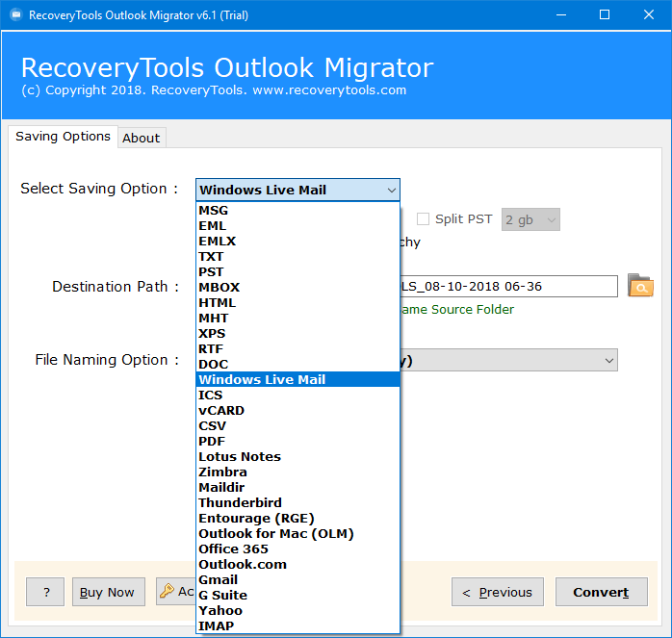Choose PST from the saving option list
Screen dimensions: 672x638
pyautogui.click(x=211, y=272)
